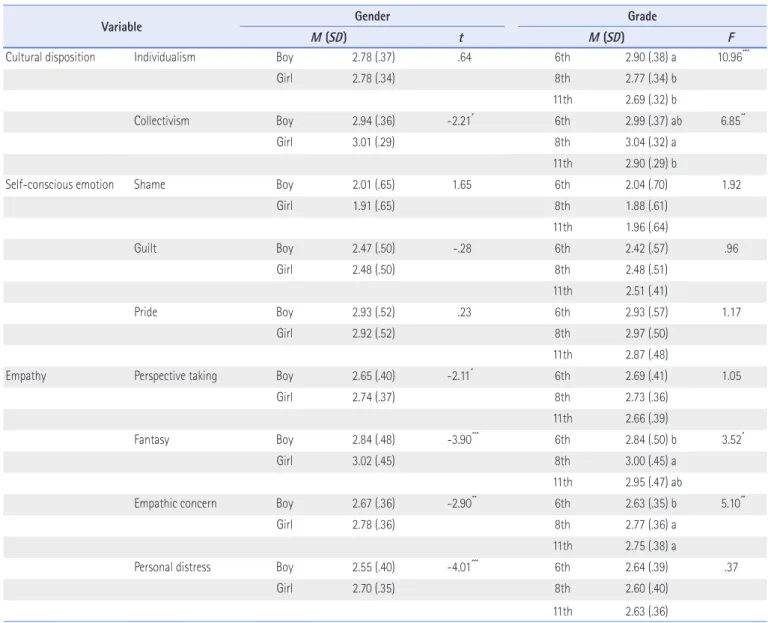Select the 6.85 F value
768x623 pixels.
(x=733, y=120)
